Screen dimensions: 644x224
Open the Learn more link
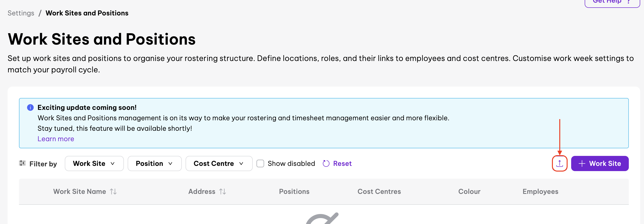pyautogui.click(x=56, y=139)
